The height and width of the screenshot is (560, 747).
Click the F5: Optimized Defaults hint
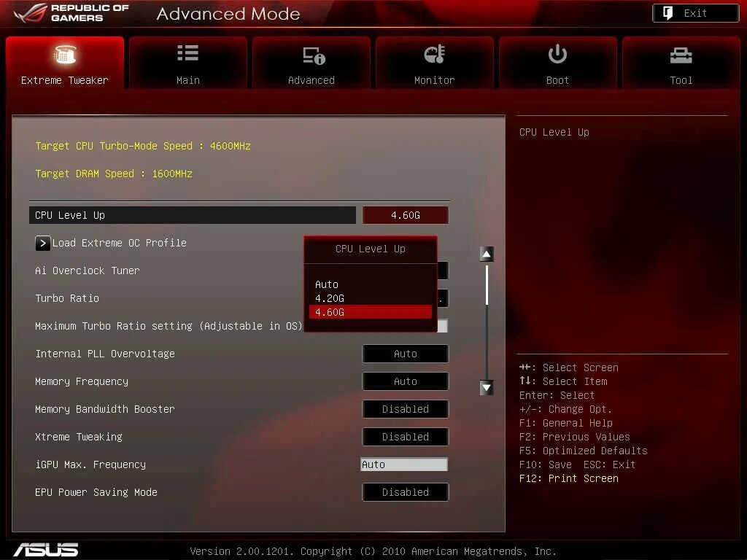coord(583,451)
